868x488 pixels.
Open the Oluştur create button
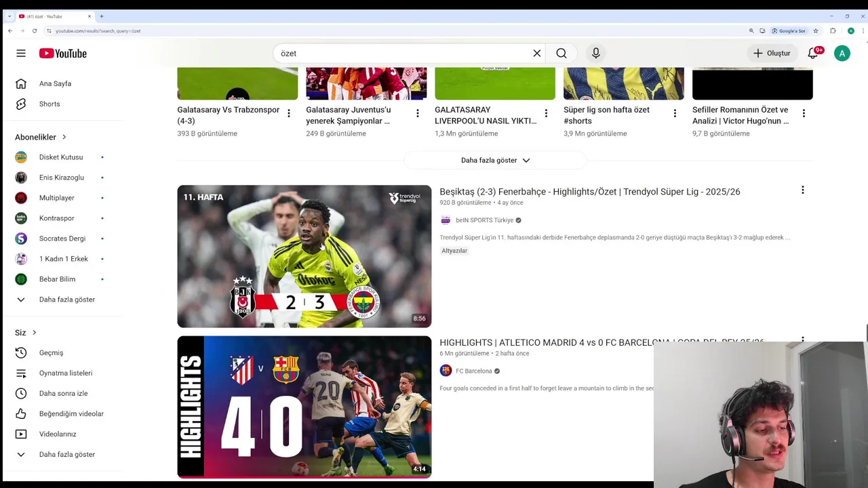tap(772, 53)
